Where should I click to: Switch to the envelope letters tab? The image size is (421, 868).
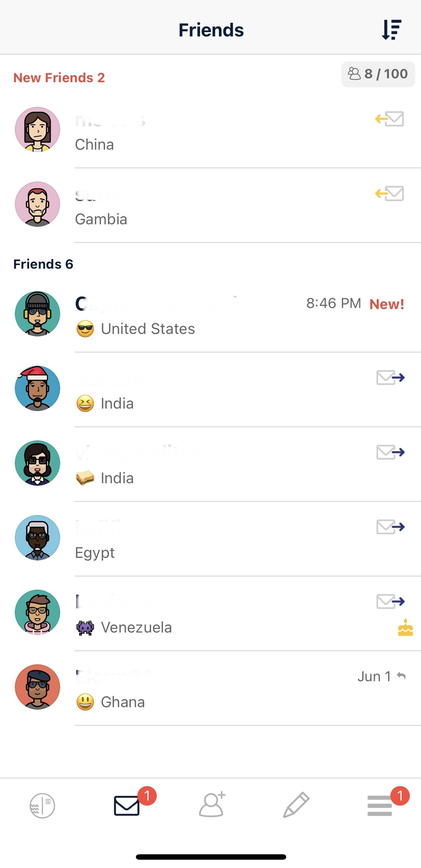[127, 805]
